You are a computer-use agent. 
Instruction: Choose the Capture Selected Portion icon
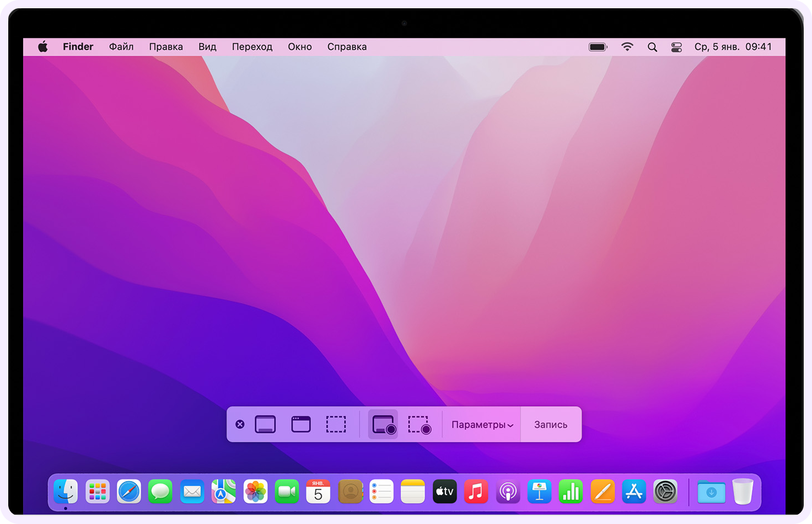coord(336,425)
